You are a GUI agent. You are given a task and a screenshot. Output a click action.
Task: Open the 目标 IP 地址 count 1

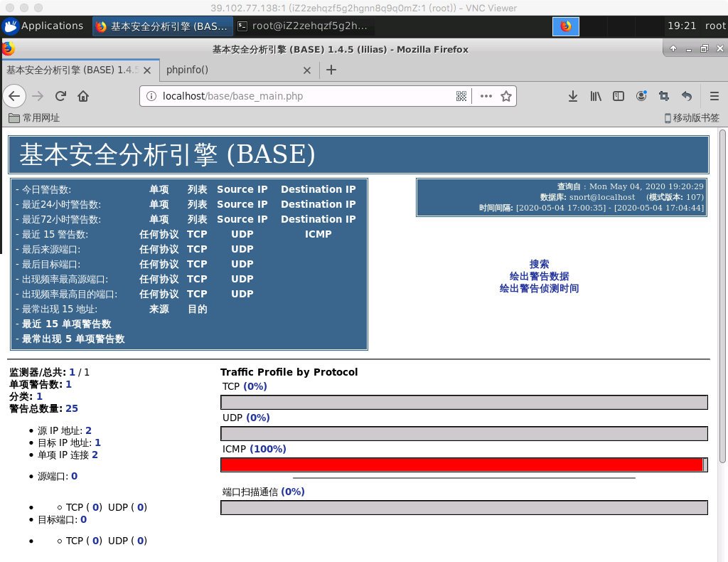coord(97,442)
